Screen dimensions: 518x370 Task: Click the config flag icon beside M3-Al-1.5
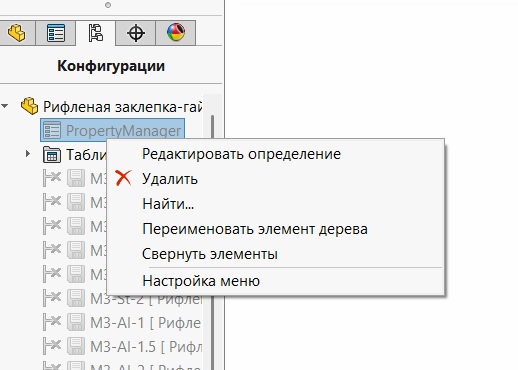coord(52,346)
